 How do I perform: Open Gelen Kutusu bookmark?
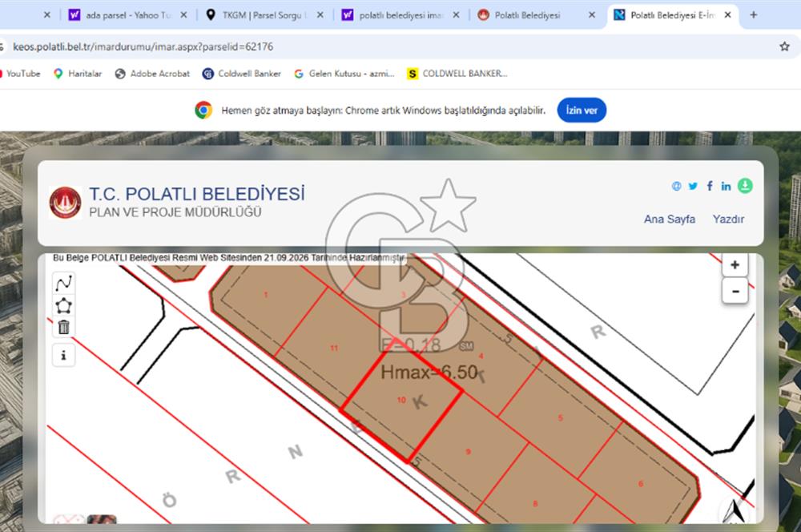(x=344, y=74)
